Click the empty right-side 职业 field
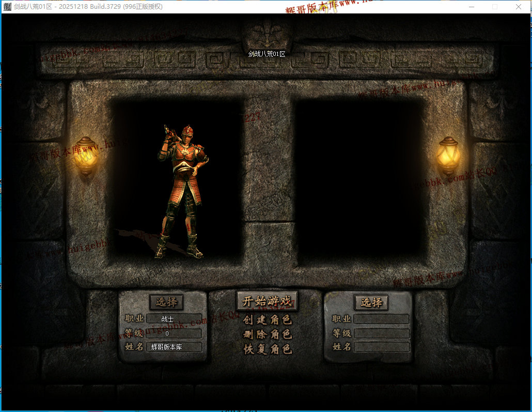532x412 pixels. (x=381, y=319)
